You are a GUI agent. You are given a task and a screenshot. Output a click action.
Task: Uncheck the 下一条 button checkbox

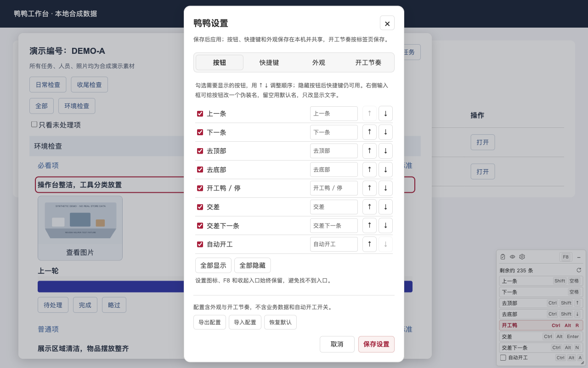click(200, 132)
